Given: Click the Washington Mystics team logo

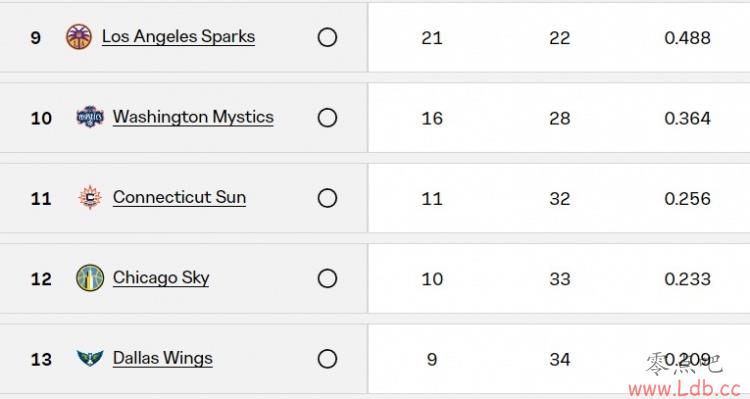Looking at the screenshot, I should (x=90, y=117).
